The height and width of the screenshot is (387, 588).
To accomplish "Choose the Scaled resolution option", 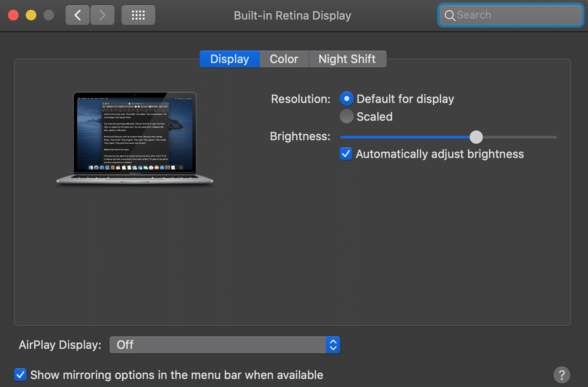I will click(x=347, y=117).
